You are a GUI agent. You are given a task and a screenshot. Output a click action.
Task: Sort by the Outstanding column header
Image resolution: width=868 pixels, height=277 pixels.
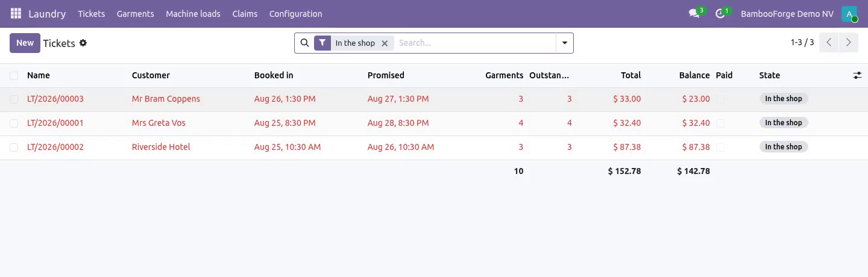(549, 75)
